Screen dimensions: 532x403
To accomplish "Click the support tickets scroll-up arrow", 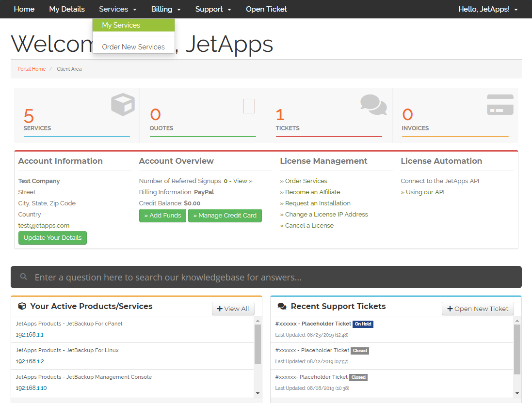I will click(x=517, y=321).
